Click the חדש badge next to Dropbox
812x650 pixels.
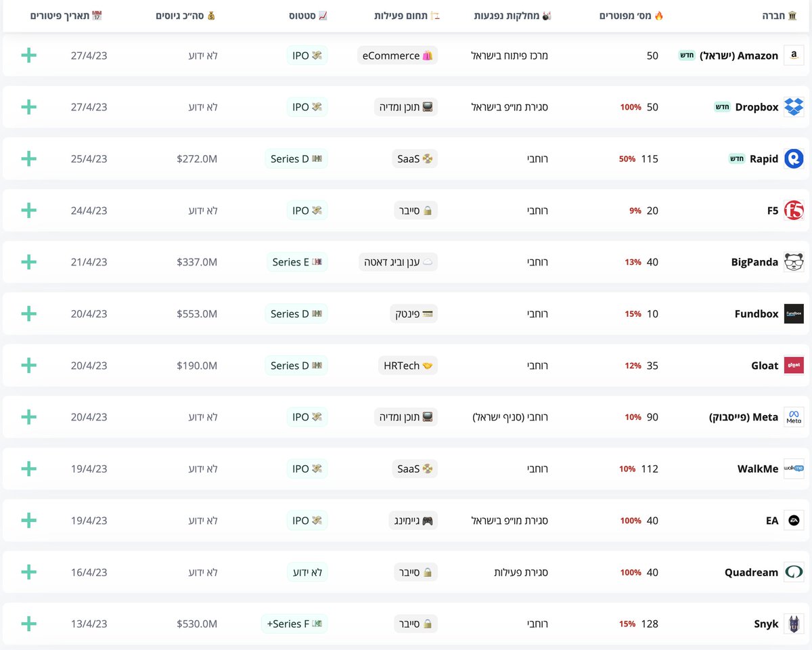[x=722, y=107]
